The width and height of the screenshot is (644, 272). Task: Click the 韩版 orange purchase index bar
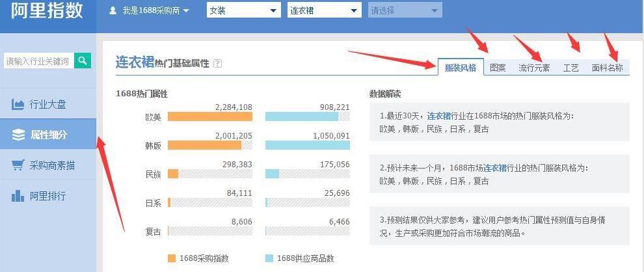click(204, 145)
